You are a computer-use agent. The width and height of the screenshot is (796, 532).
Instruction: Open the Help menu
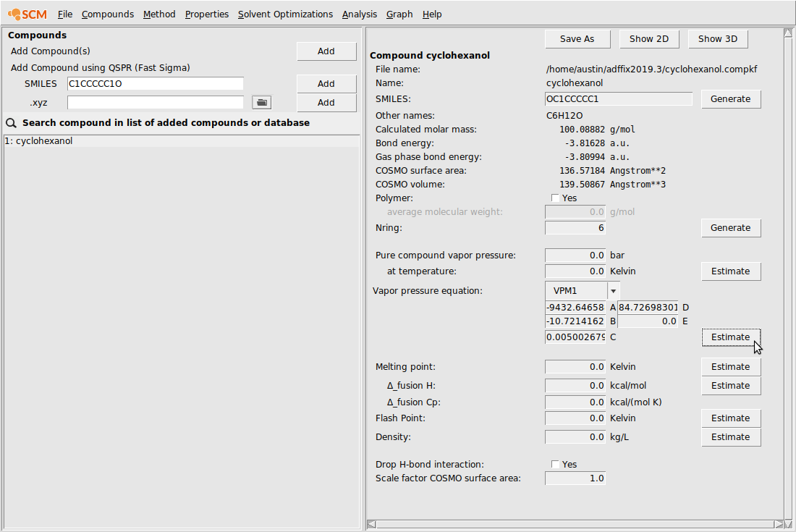(x=432, y=14)
